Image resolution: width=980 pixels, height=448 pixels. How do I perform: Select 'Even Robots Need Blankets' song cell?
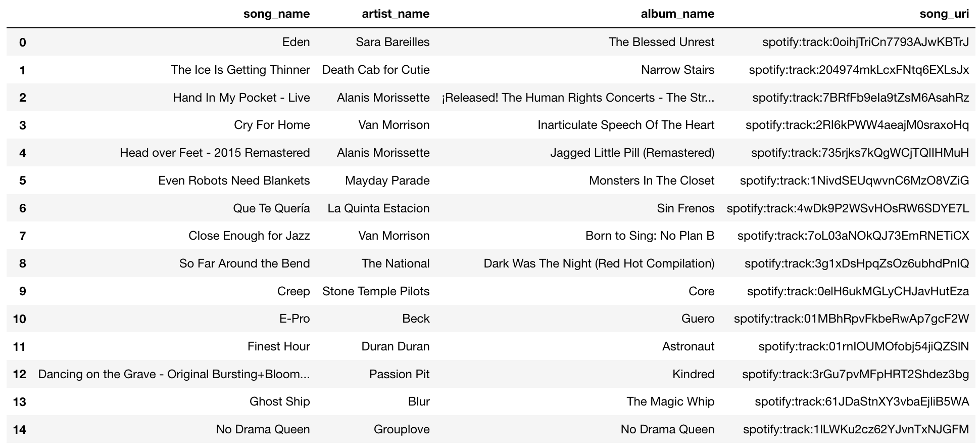[234, 181]
